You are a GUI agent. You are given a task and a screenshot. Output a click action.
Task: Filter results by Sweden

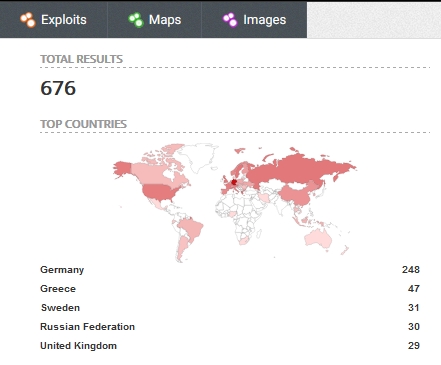pos(60,308)
